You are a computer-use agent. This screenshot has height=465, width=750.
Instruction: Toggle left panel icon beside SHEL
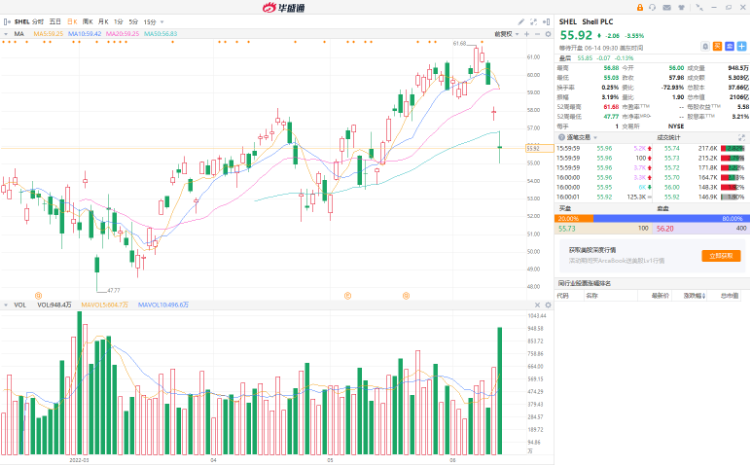[x=7, y=22]
